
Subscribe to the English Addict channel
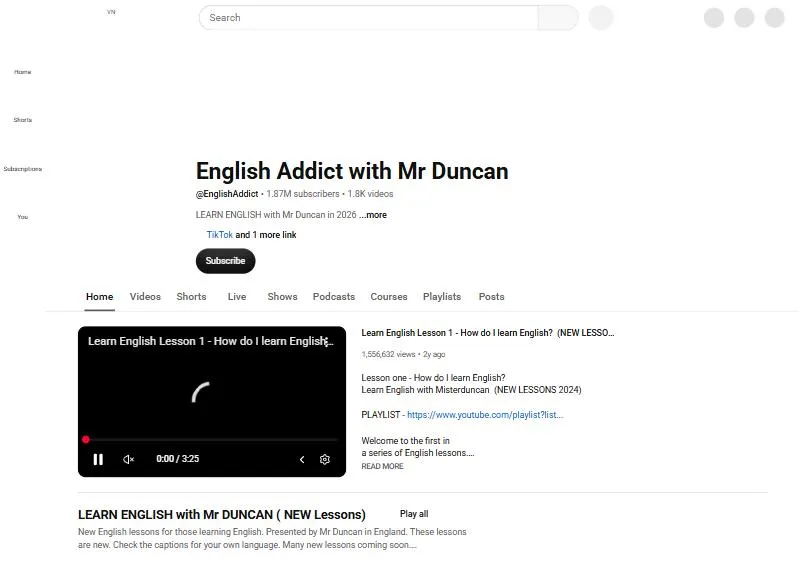[x=225, y=261]
